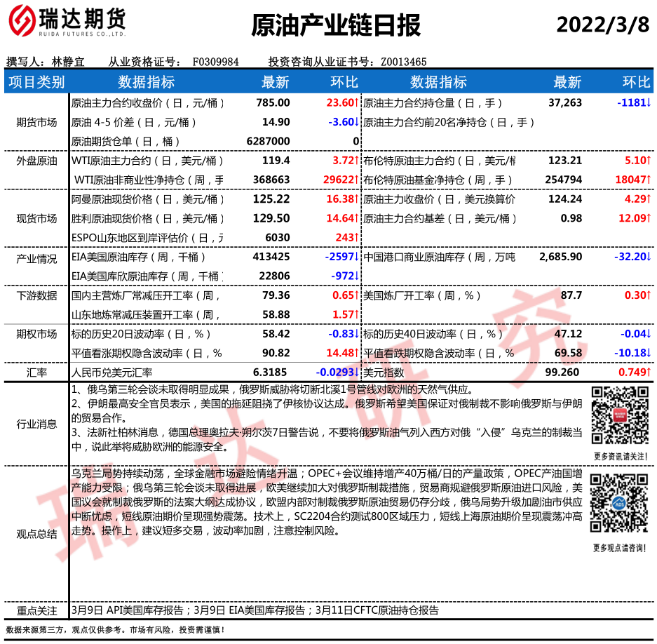The width and height of the screenshot is (657, 644).
Task: Click the 美元指数 value 99.260
Action: coord(567,372)
